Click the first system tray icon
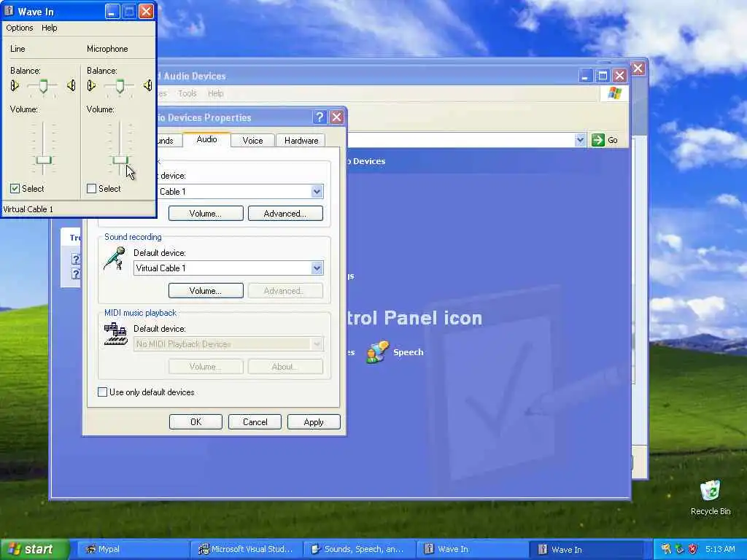747x560 pixels. click(666, 549)
